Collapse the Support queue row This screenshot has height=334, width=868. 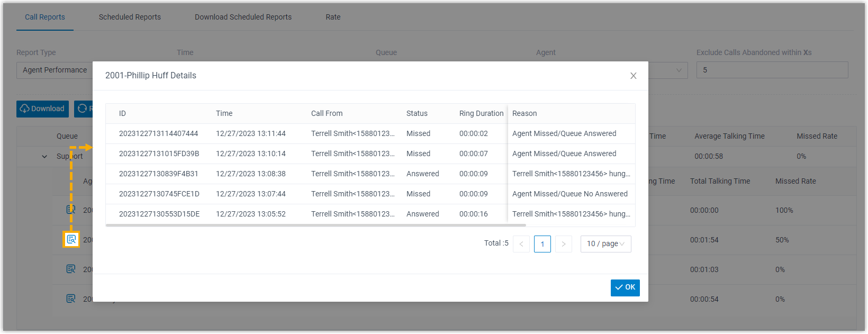coord(44,157)
